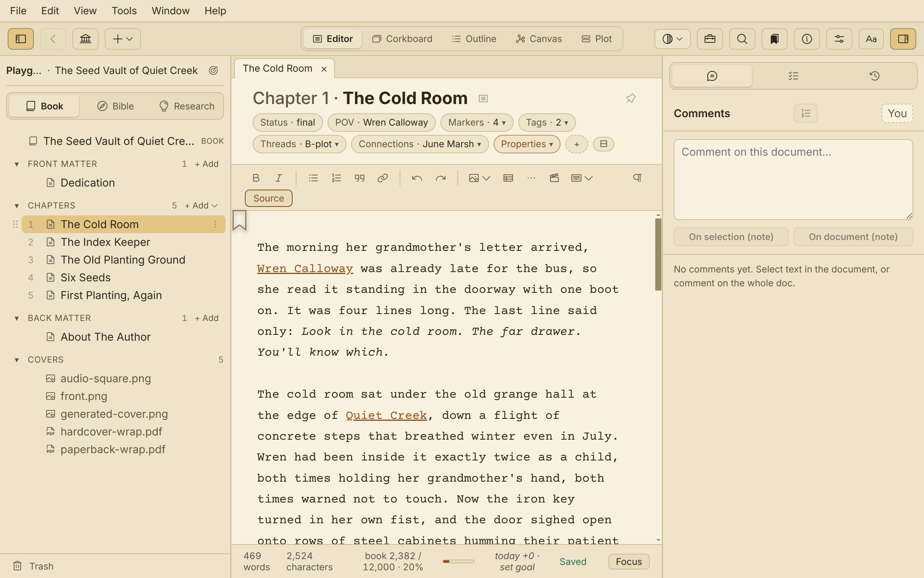This screenshot has width=924, height=578.
Task: Toggle the left sidebar panel icon
Action: pyautogui.click(x=21, y=39)
